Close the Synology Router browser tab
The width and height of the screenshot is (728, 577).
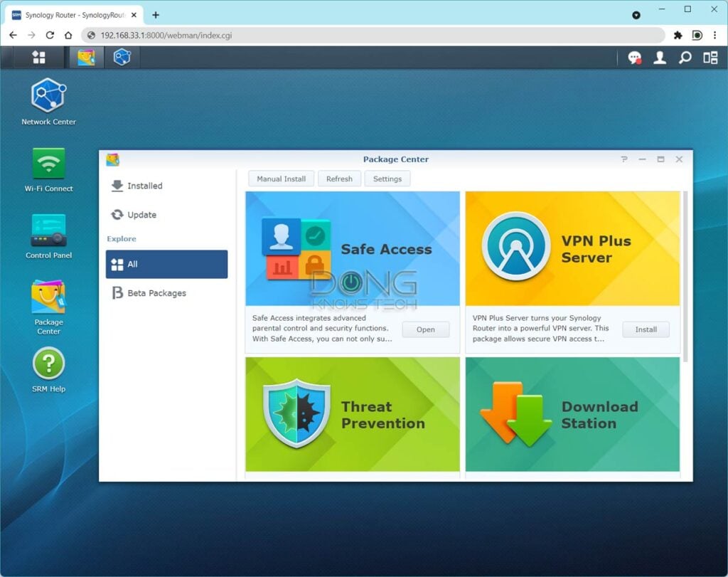tap(134, 15)
